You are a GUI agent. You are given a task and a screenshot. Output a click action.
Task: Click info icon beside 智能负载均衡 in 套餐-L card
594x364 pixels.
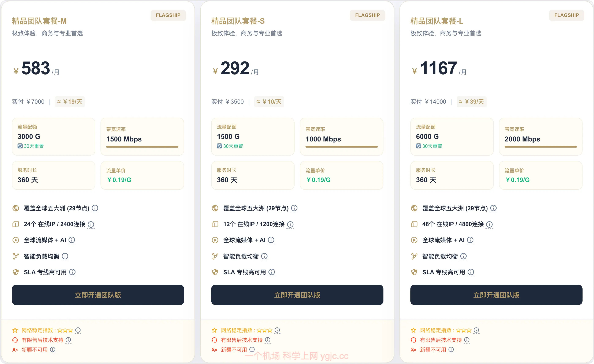[463, 256]
